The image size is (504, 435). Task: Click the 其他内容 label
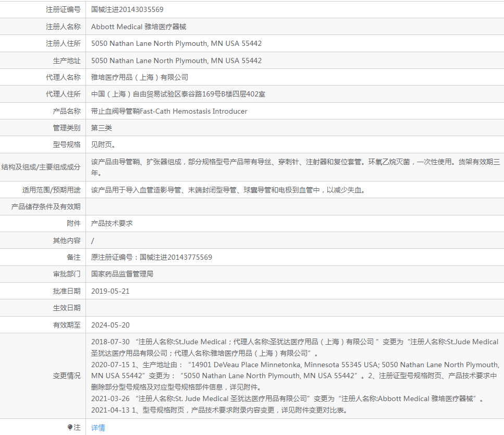click(67, 240)
